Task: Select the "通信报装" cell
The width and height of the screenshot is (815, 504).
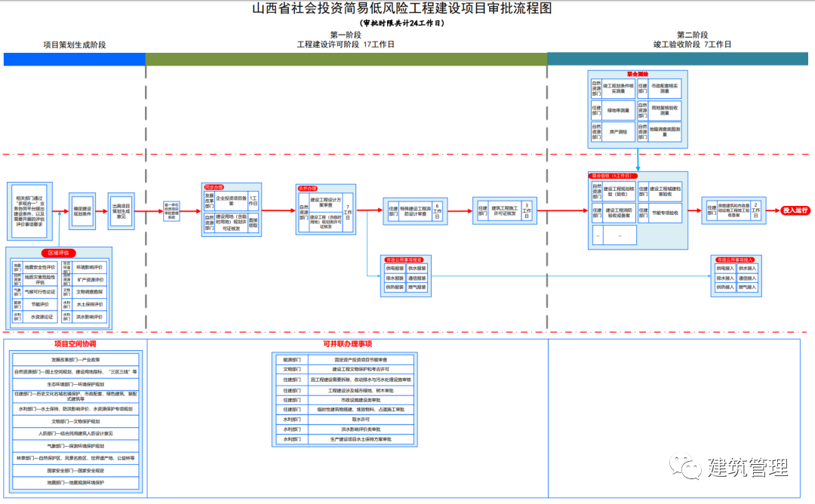Action: coord(417,278)
